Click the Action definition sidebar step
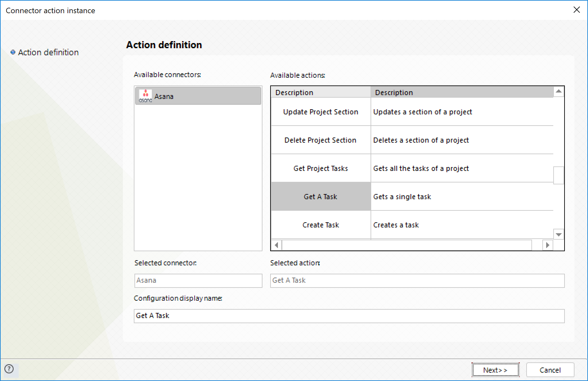 click(x=48, y=52)
